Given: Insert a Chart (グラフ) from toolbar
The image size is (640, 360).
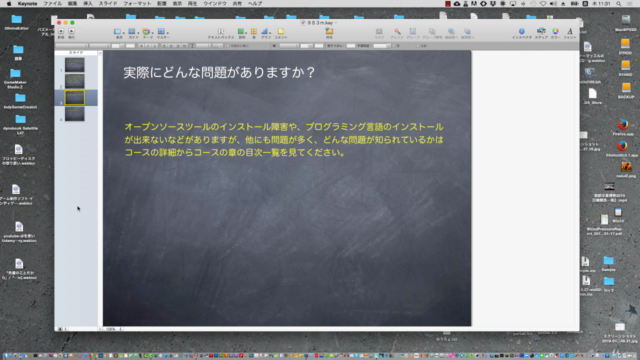Looking at the screenshot, I should pyautogui.click(x=265, y=31).
